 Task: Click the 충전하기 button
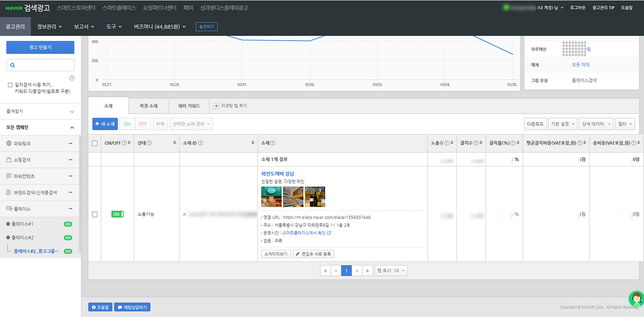pos(207,27)
